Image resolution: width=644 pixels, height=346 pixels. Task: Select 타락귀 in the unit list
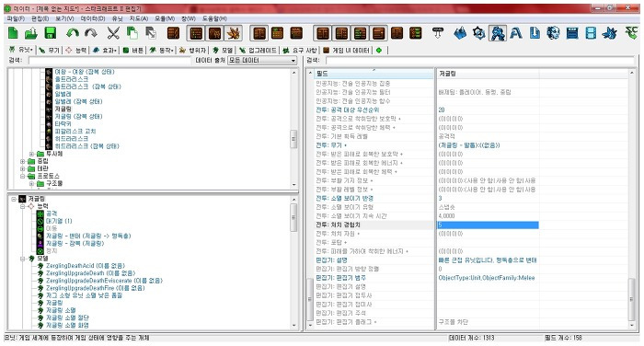(x=63, y=123)
